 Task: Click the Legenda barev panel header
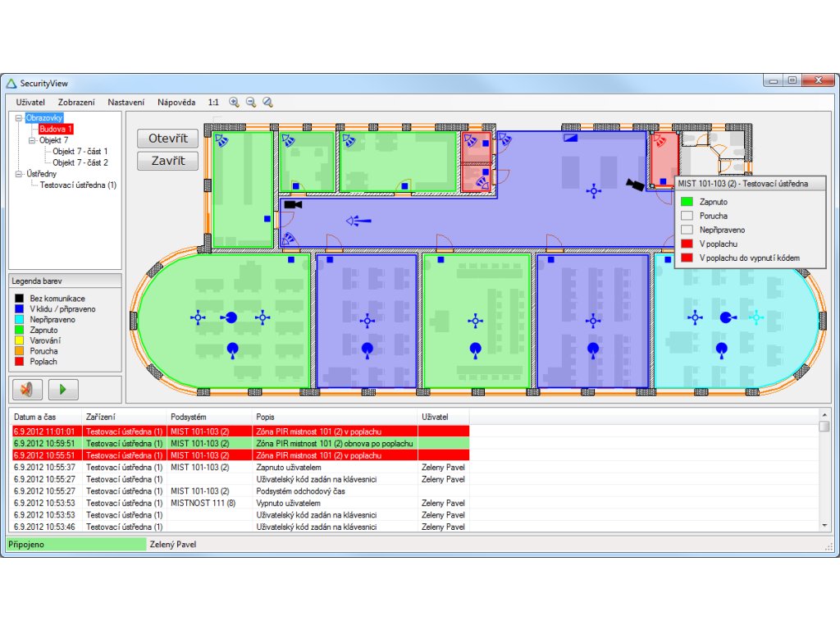tap(66, 281)
